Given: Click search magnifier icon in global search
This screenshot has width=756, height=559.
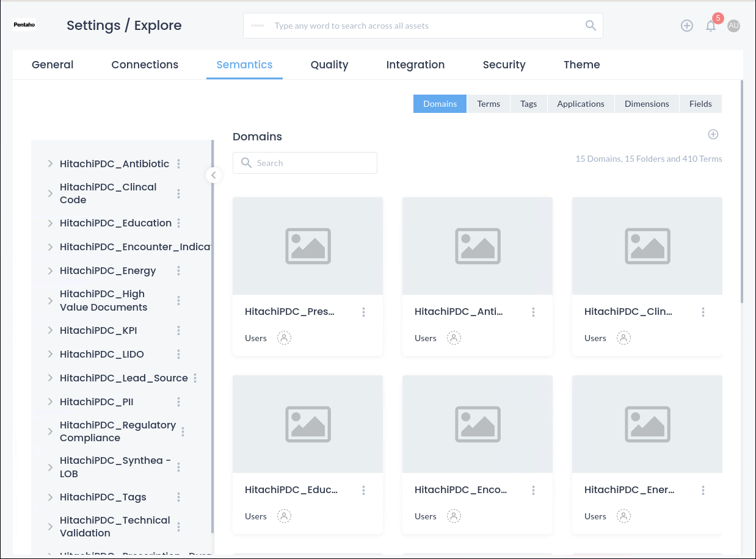Looking at the screenshot, I should click(590, 26).
